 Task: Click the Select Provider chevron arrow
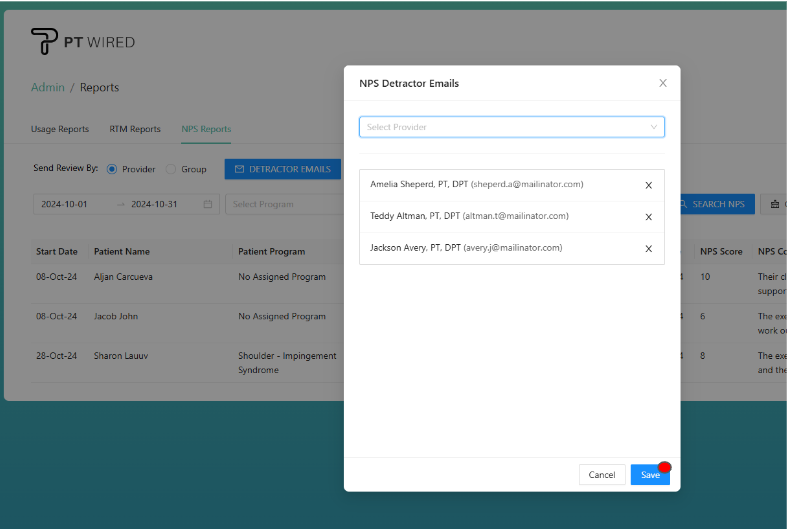pyautogui.click(x=654, y=127)
